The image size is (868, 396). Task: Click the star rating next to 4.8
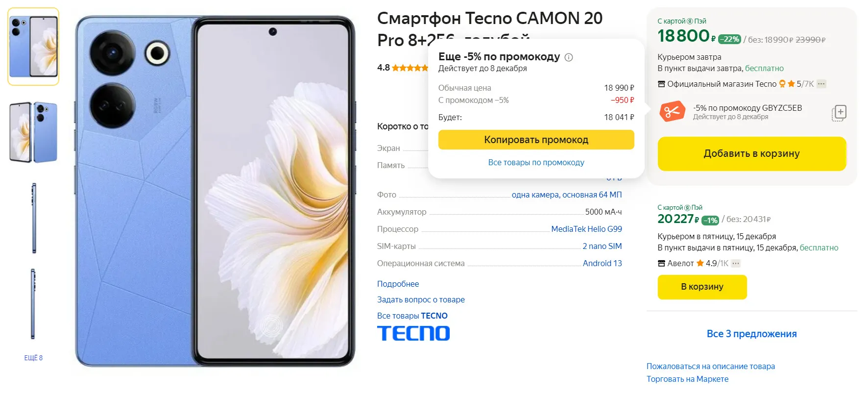click(x=410, y=68)
